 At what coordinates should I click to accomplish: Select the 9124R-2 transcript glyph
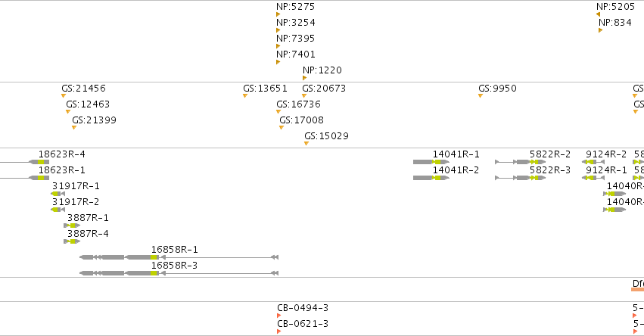click(x=593, y=162)
